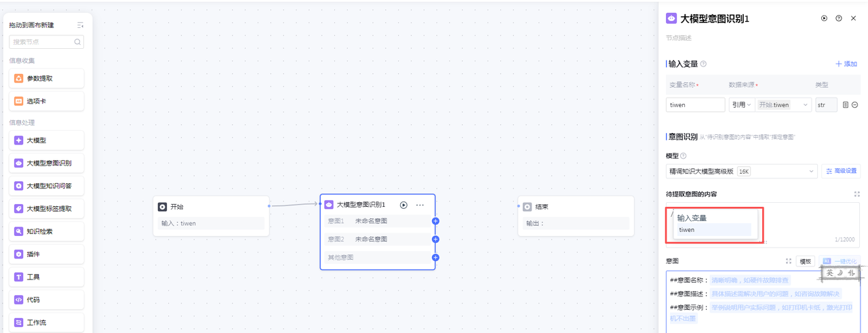This screenshot has width=868, height=333.
Task: Choose the 大模型意图识别 sidebar node
Action: 47,163
